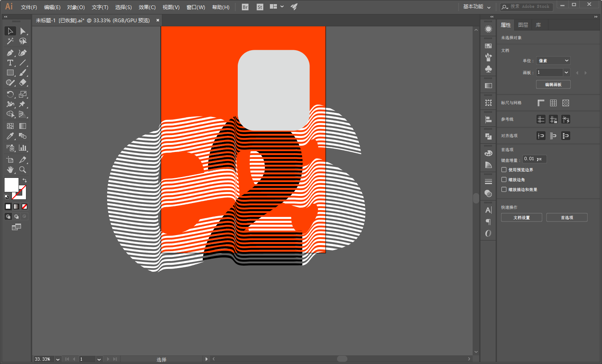Choose the Magic Wand tool

pos(10,41)
